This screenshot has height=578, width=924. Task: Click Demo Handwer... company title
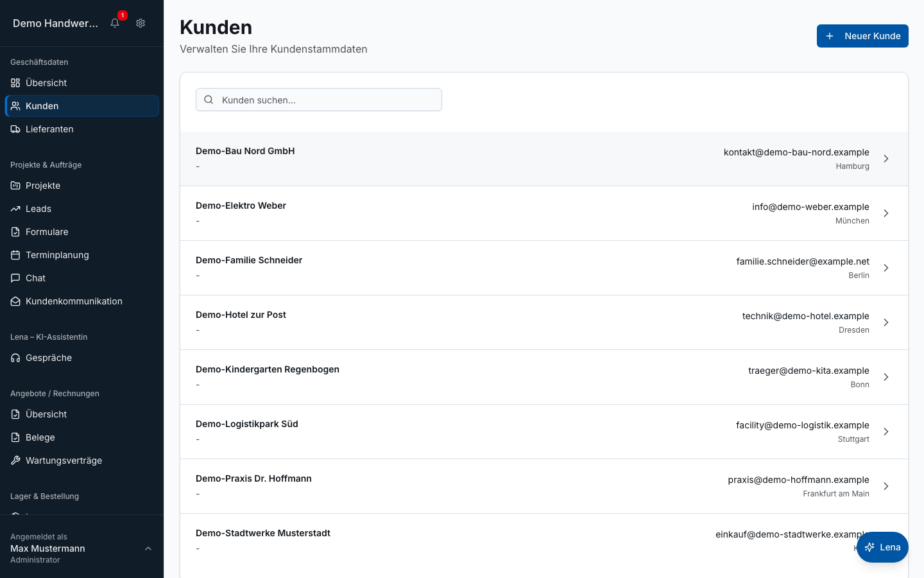[x=56, y=23]
